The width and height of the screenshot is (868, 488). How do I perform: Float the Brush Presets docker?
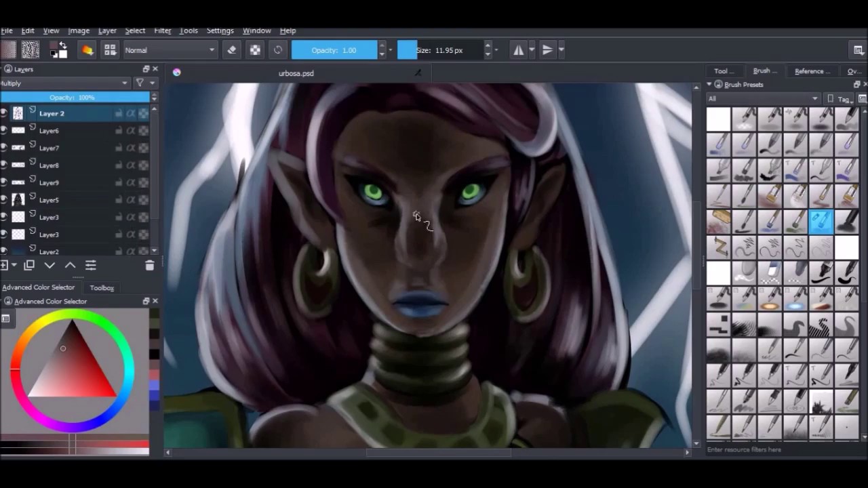(856, 85)
